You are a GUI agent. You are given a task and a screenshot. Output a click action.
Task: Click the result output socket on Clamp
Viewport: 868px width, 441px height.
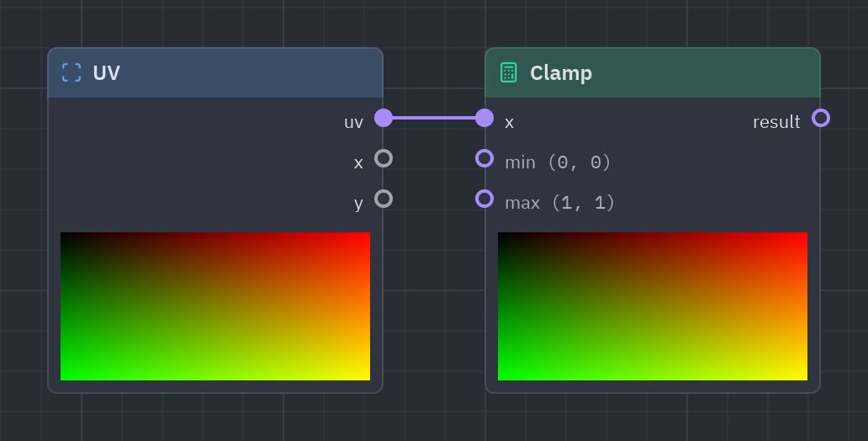coord(821,118)
